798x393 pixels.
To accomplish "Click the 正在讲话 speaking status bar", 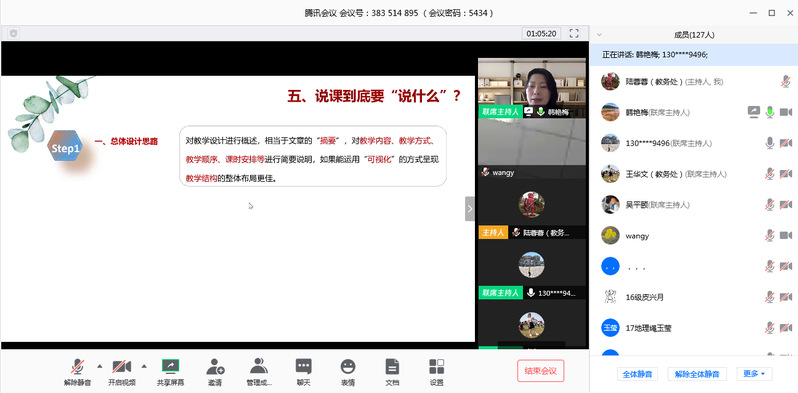I will (694, 54).
